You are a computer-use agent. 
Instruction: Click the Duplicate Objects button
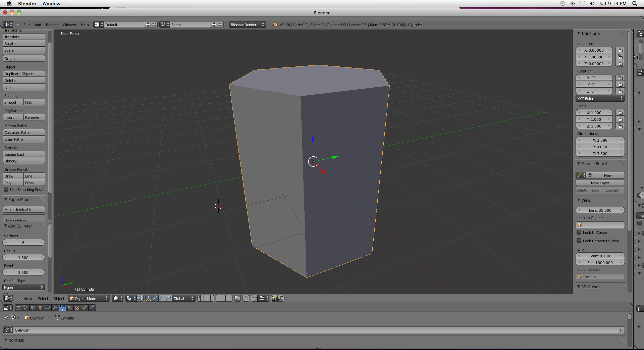point(24,74)
